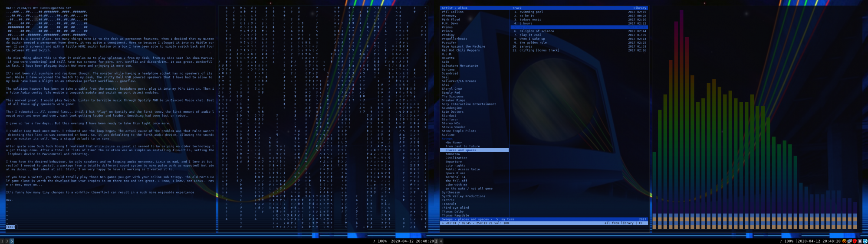Collapse the Sweeps artist in cmus
868x244 pixels.
pyautogui.click(x=447, y=139)
